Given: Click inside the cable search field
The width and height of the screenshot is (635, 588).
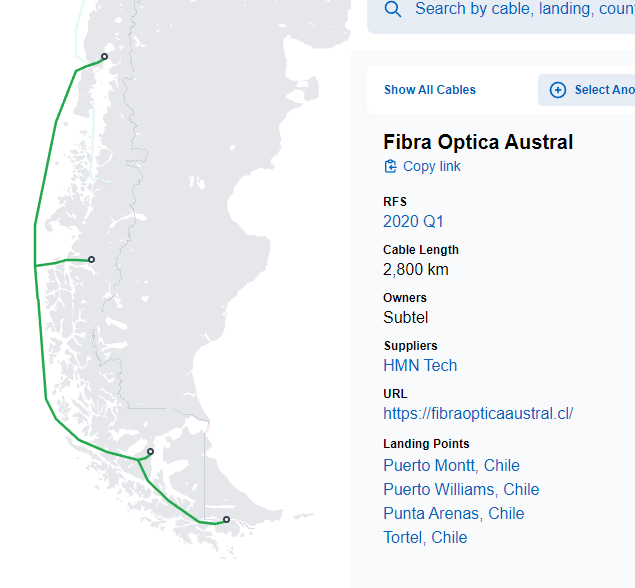Looking at the screenshot, I should click(520, 9).
